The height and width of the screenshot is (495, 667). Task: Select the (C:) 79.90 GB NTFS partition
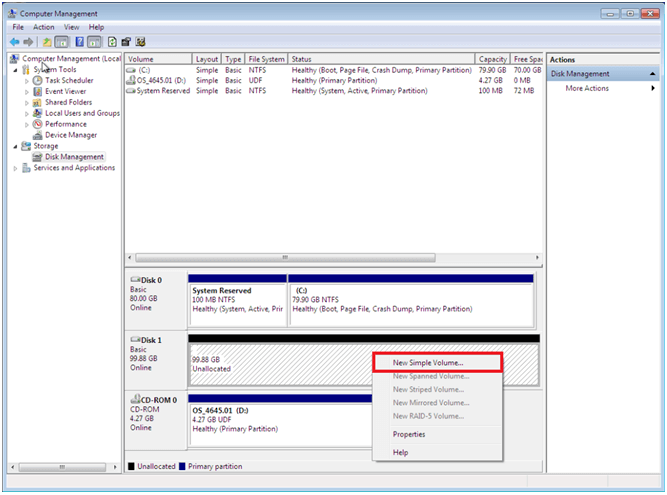411,300
